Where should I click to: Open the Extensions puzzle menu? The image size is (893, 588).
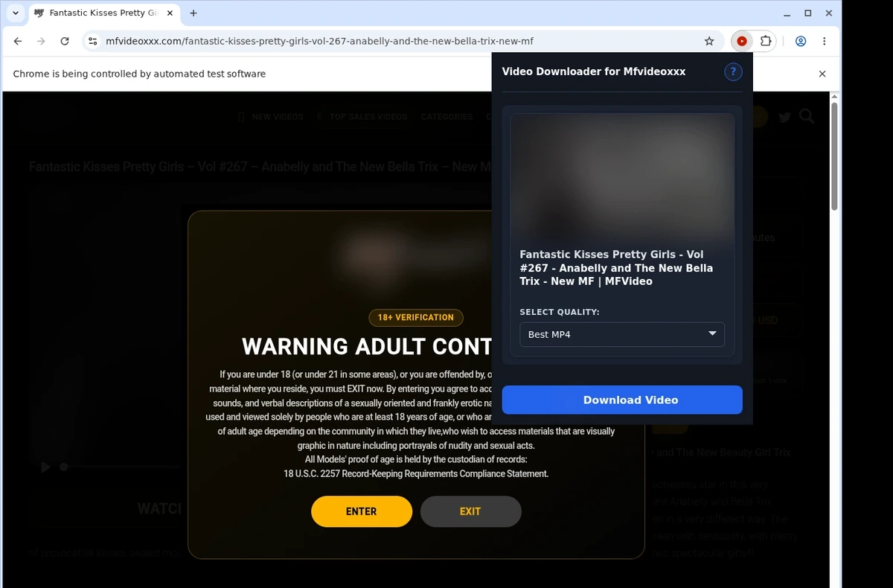766,41
